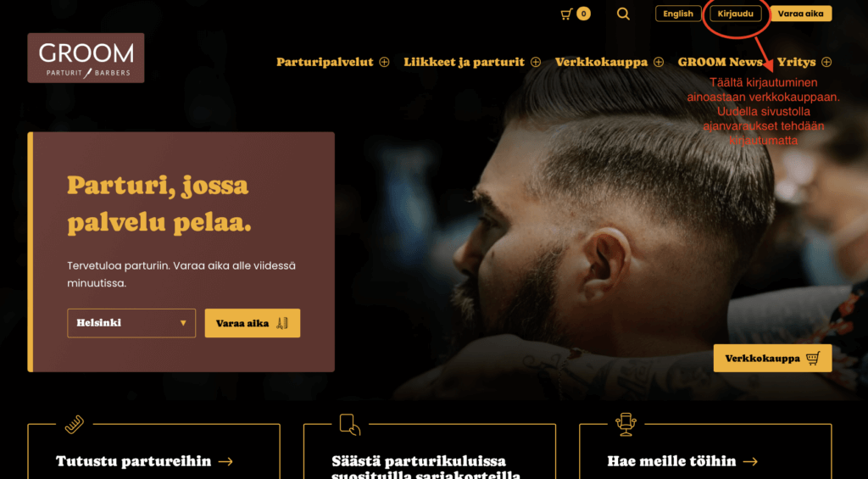
Task: Click the GROOM Parturit Barbers logo
Action: (x=86, y=58)
